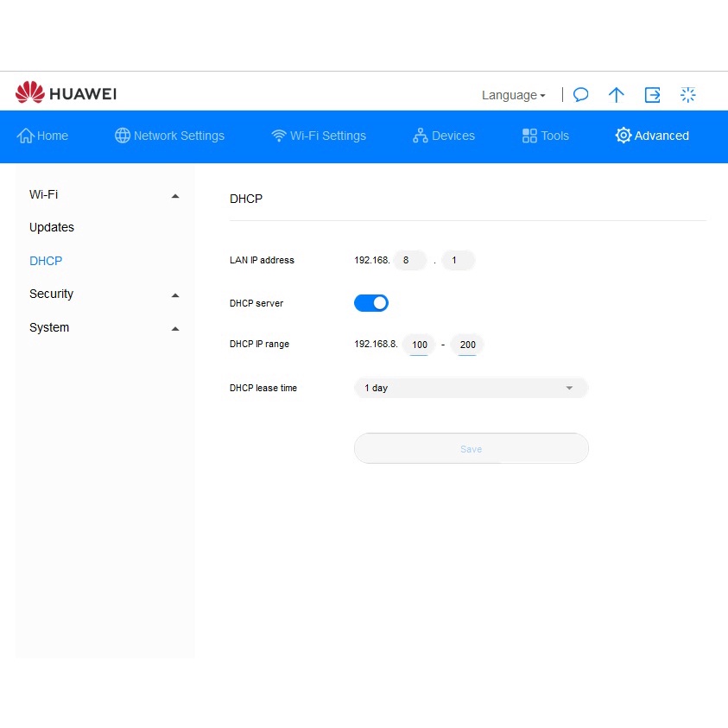Click the DHCP range start field
This screenshot has height=728, width=728.
coord(420,345)
